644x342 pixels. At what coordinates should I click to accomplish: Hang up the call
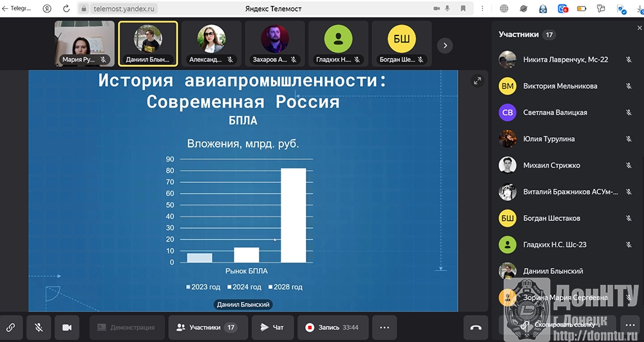click(x=476, y=327)
